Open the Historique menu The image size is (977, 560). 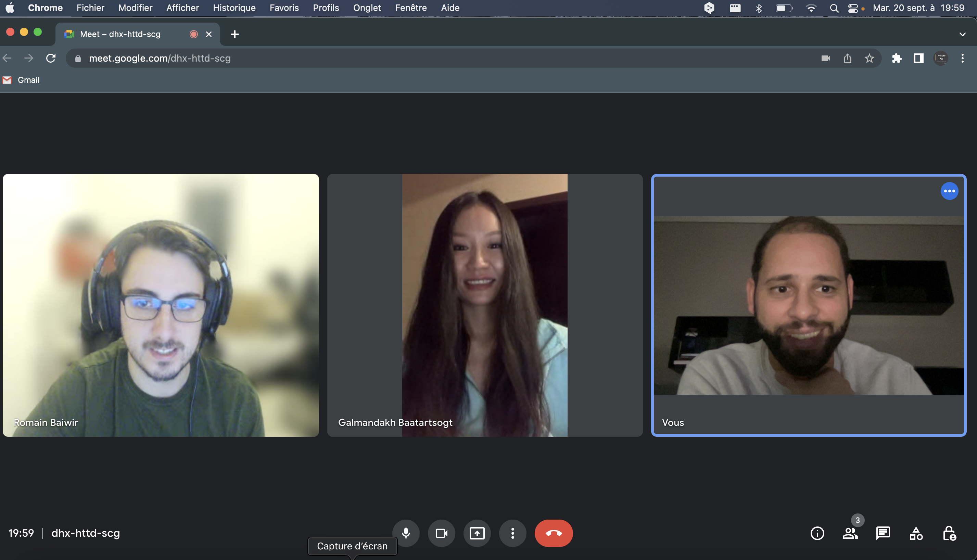pos(234,8)
